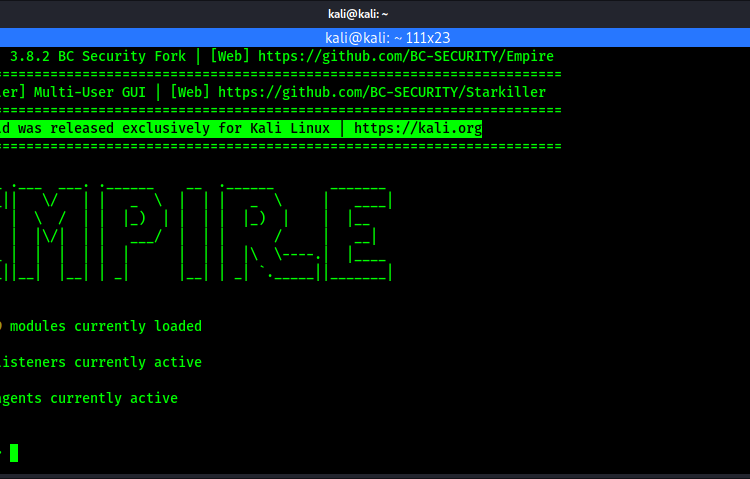The image size is (750, 479).
Task: Click the 3.8.2 version number
Action: point(29,56)
